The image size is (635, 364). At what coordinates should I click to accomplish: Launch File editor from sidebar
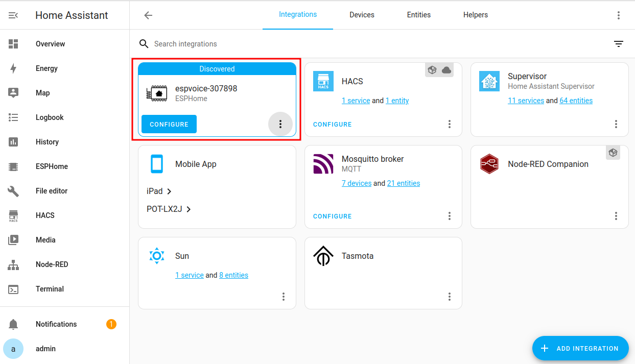click(x=64, y=191)
